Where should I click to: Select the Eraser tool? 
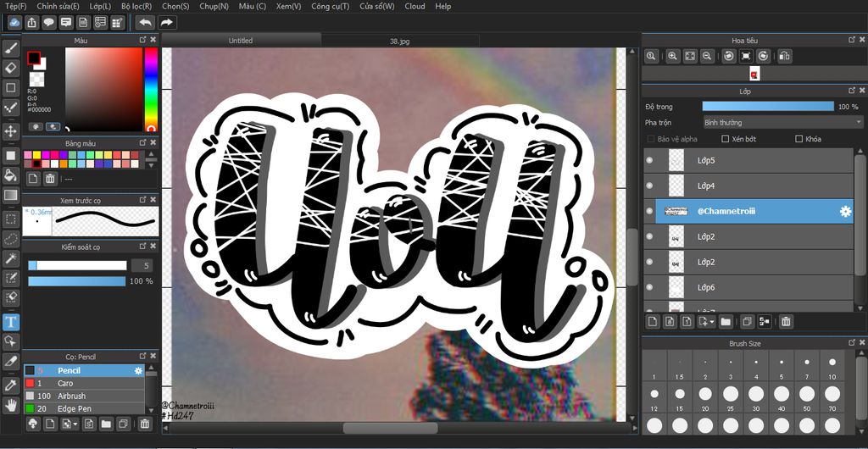pos(10,69)
